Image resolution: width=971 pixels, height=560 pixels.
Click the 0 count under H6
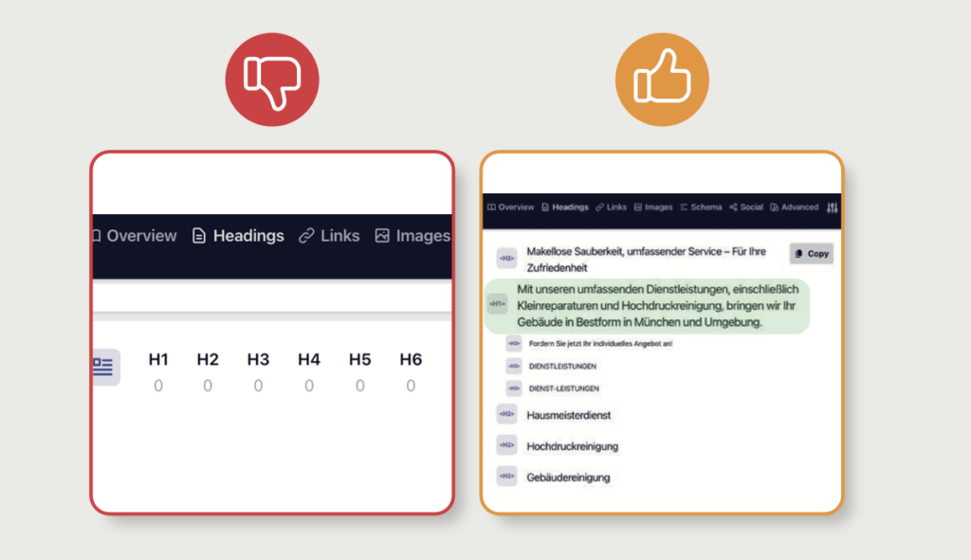coord(411,386)
